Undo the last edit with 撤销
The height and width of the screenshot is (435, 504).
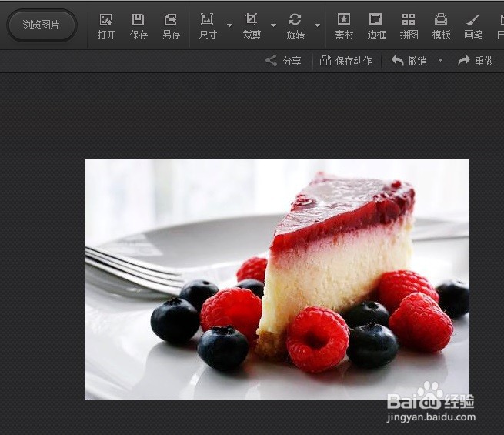click(409, 61)
